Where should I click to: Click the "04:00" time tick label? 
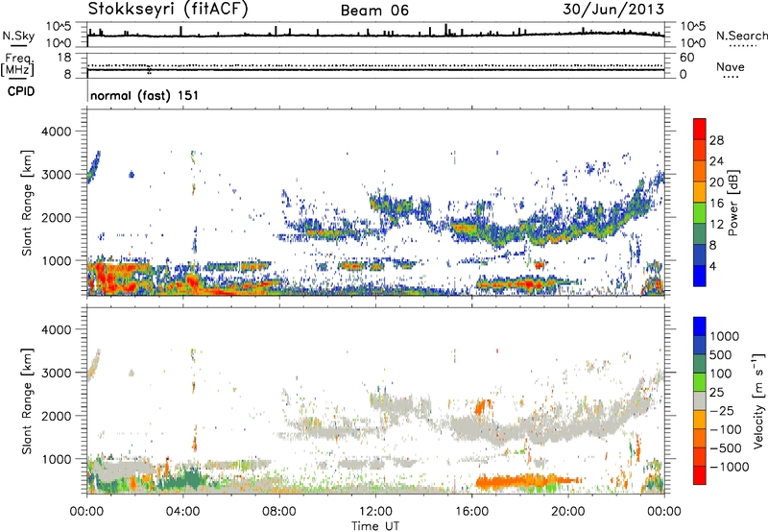[x=182, y=512]
